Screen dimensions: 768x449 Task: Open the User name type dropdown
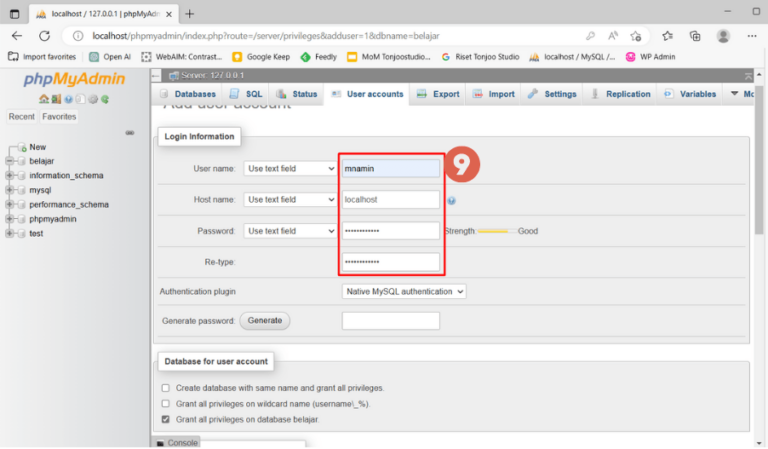tap(290, 168)
